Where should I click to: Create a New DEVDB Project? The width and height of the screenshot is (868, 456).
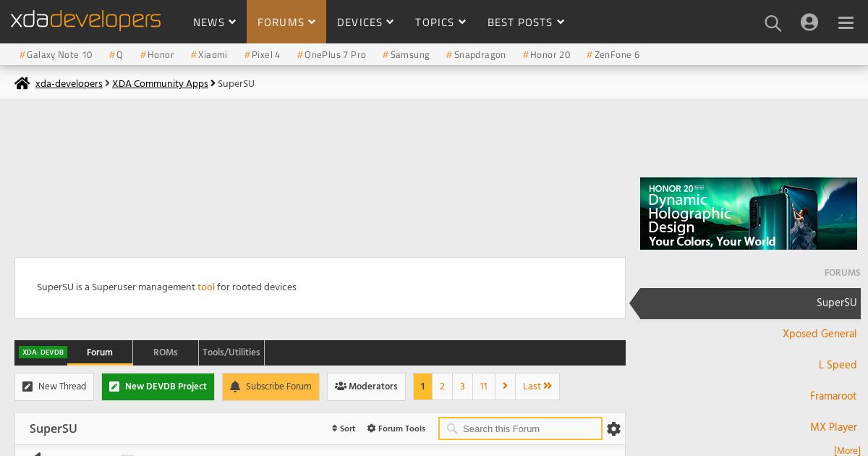[x=158, y=387]
